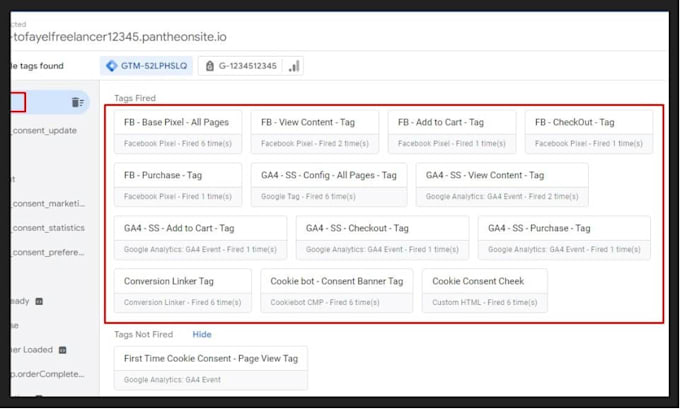Open the Cookie Consent Cheek tag card

coord(484,291)
